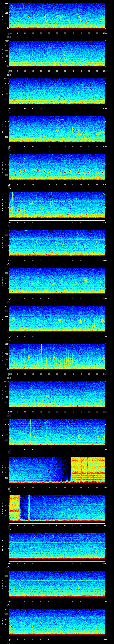Select the spectrogram panel ending at 20:00
This screenshot has height=644, width=114.
(x=57, y=205)
